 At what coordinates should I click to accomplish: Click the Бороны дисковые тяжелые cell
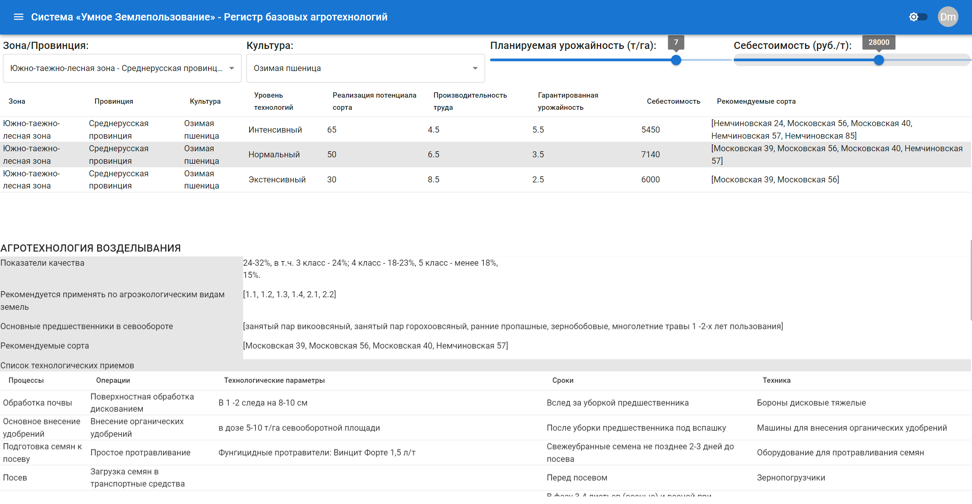click(811, 402)
